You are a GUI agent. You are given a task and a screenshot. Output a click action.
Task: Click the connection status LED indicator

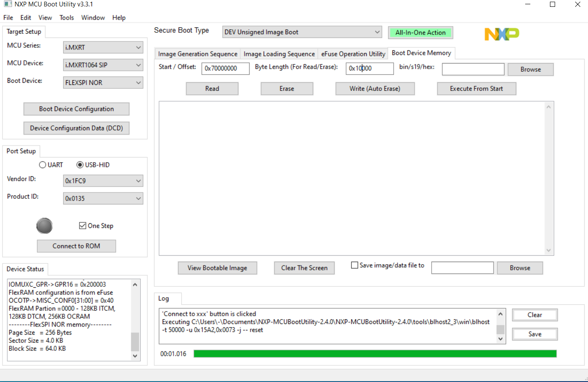44,226
